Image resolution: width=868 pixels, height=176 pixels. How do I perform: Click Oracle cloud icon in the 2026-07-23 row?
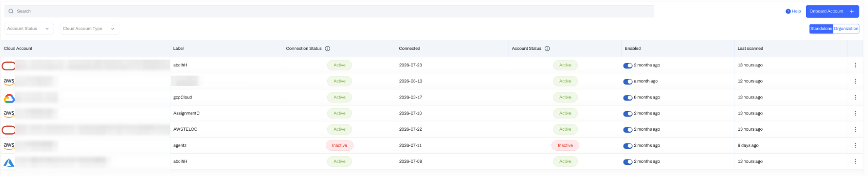[9, 66]
